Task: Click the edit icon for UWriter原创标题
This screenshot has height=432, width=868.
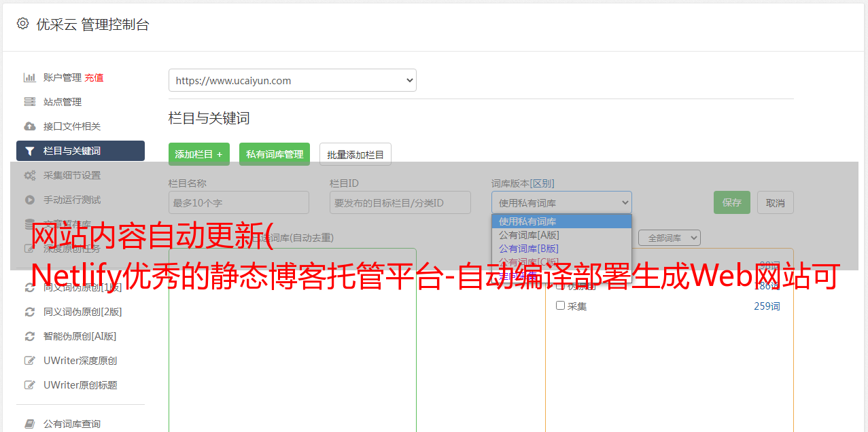Action: pos(29,385)
